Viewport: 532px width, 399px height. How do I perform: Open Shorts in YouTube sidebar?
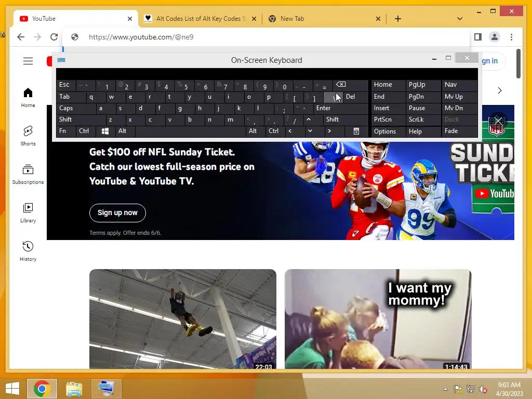point(28,136)
